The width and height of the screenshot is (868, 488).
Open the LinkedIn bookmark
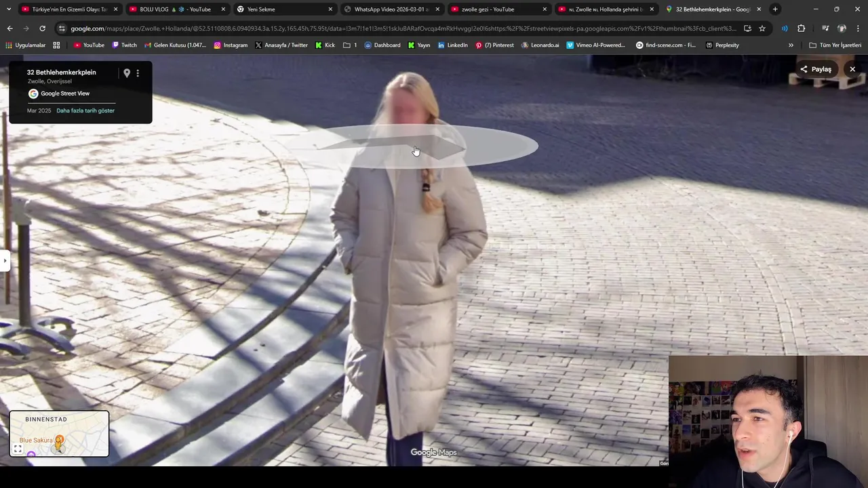click(x=452, y=45)
